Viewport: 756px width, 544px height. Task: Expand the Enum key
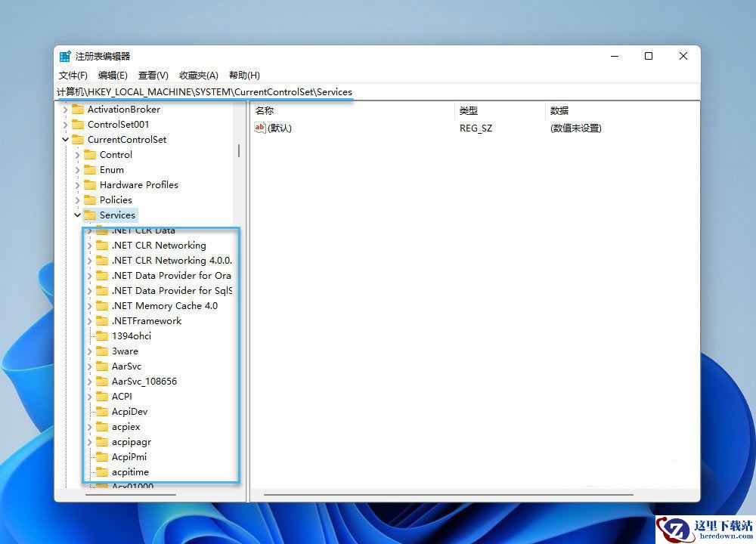[78, 170]
